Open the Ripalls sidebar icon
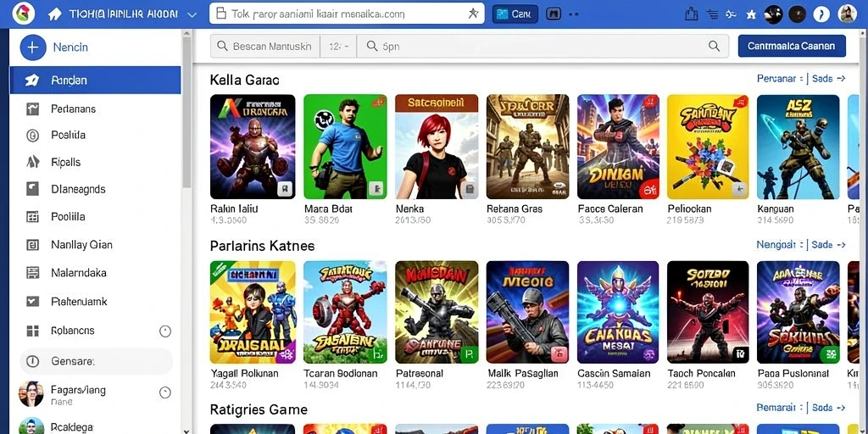The width and height of the screenshot is (868, 434). [x=33, y=162]
